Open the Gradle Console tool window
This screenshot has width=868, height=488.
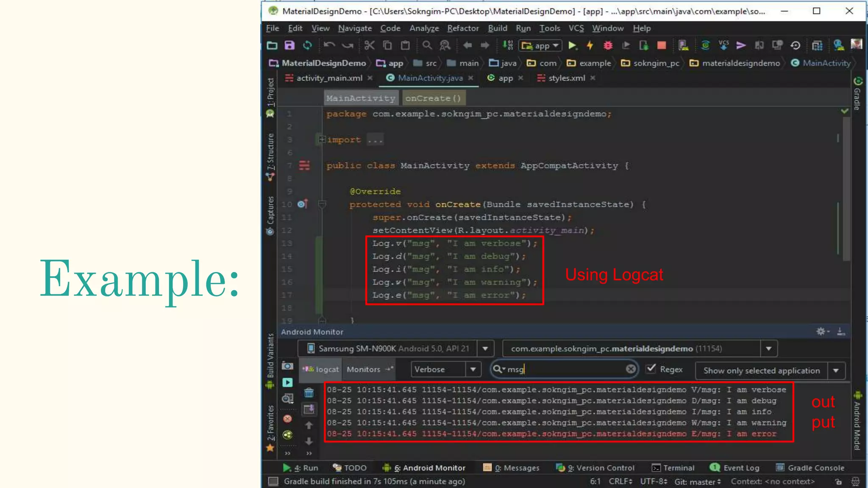[810, 468]
